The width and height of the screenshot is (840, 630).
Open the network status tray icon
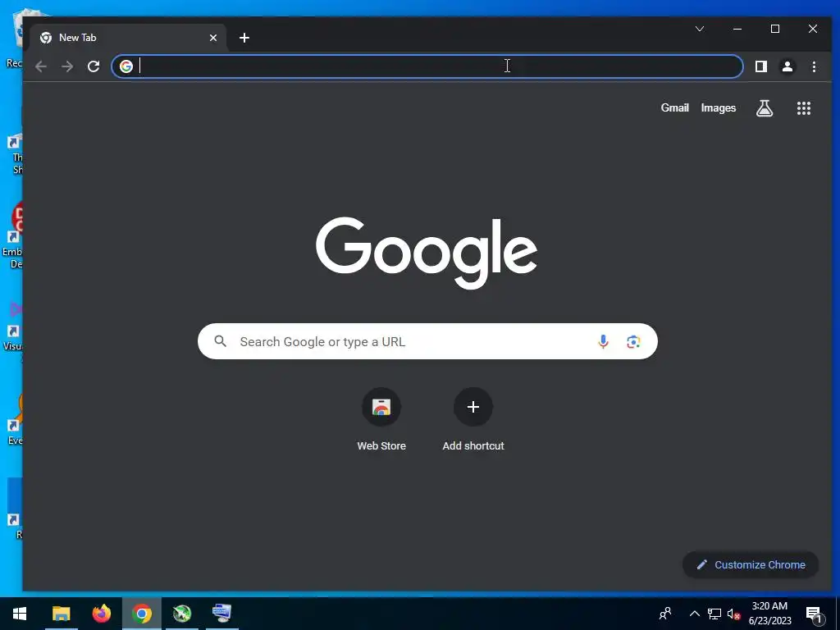[714, 614]
